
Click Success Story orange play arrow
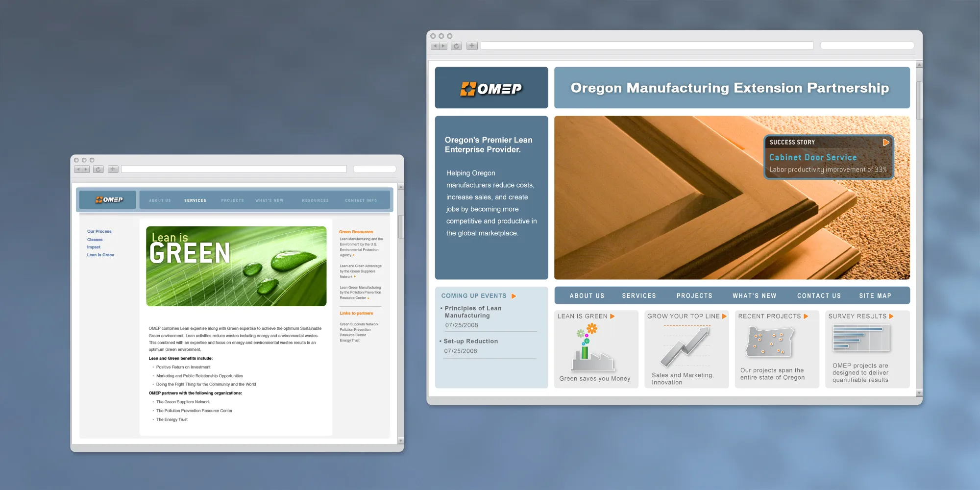click(x=886, y=143)
